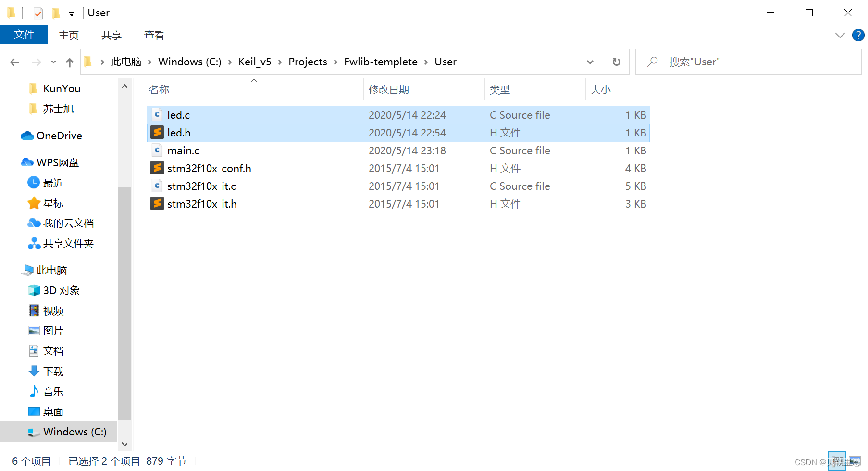868x471 pixels.
Task: Click the 共享文件夹 icon in sidebar
Action: pos(34,244)
